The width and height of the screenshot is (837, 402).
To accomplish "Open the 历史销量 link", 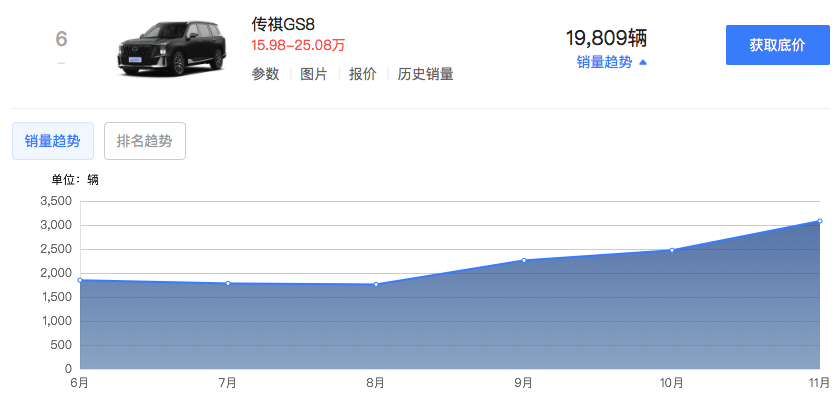I will (425, 74).
